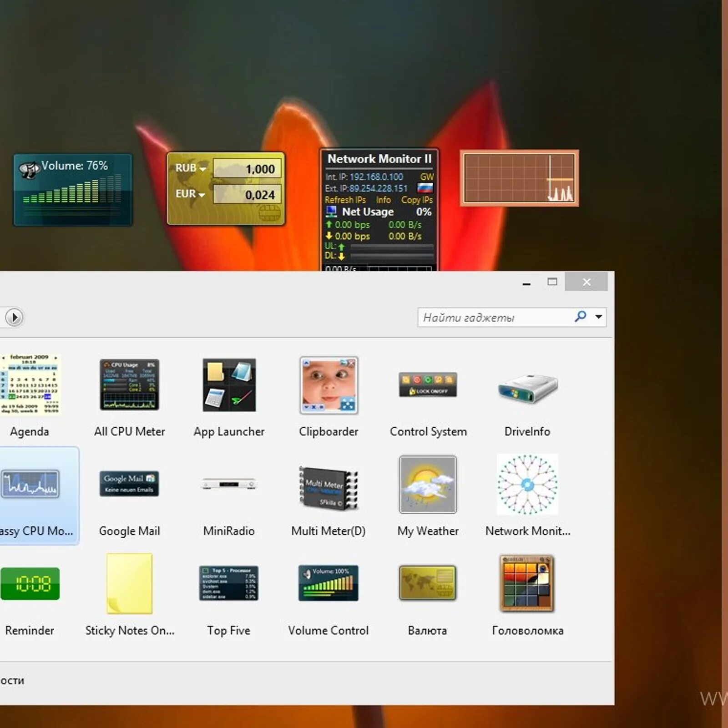This screenshot has height=728, width=728.
Task: Close the gadget gallery window
Action: click(586, 282)
